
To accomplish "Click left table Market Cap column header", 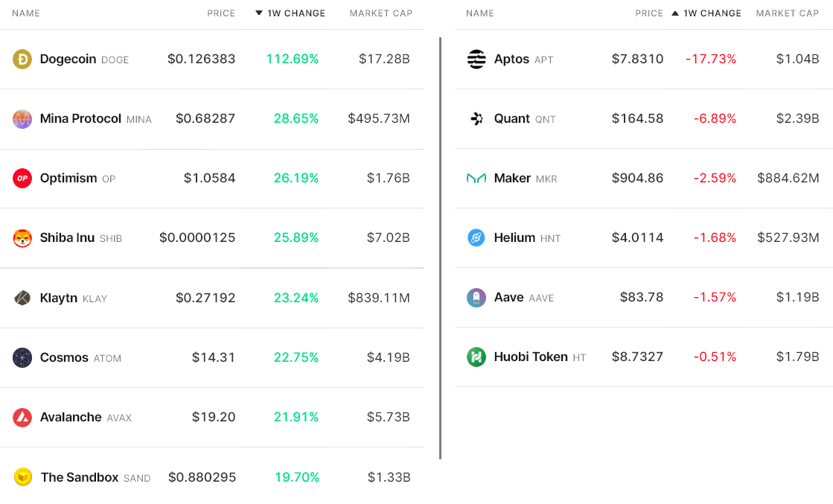I will (x=380, y=13).
